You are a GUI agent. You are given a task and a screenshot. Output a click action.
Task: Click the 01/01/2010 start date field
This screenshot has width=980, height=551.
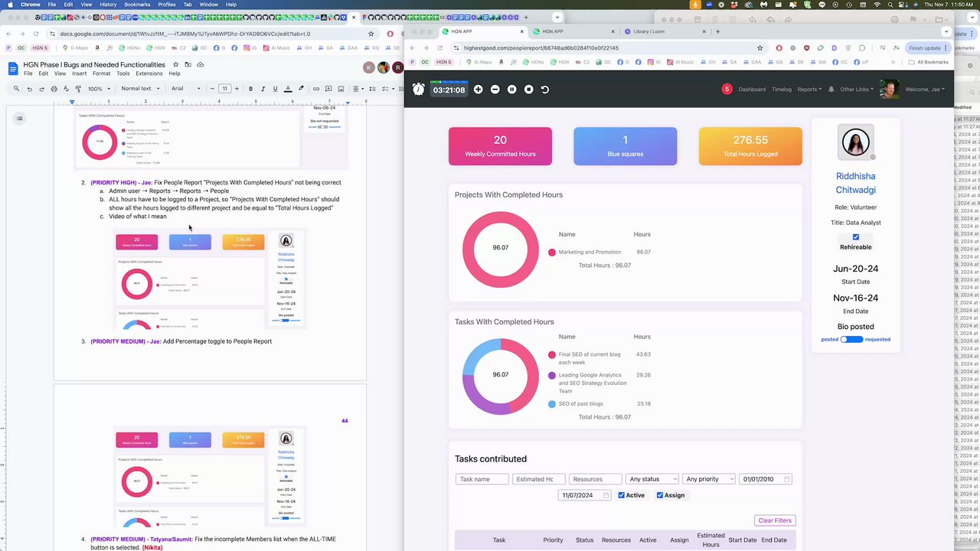pos(766,479)
